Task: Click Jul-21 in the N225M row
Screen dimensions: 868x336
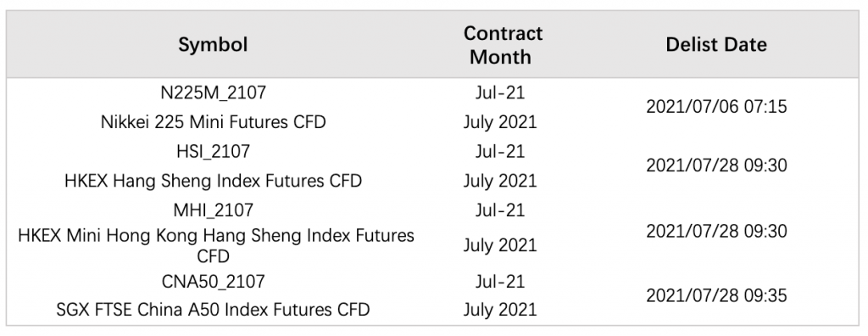Action: [x=500, y=92]
